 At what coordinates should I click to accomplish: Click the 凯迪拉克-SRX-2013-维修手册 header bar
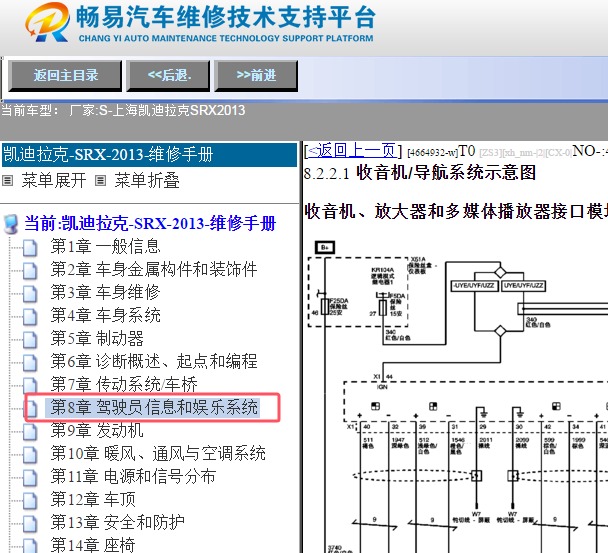tap(150, 155)
